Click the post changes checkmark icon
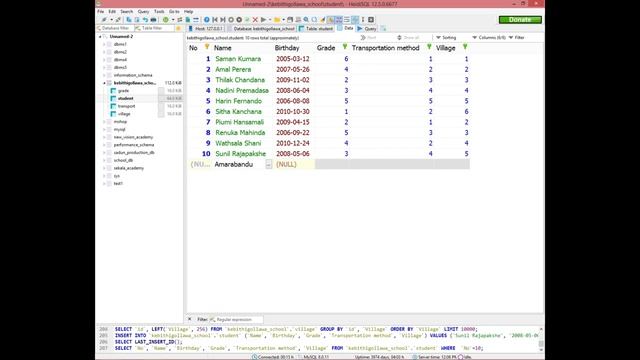 point(247,20)
